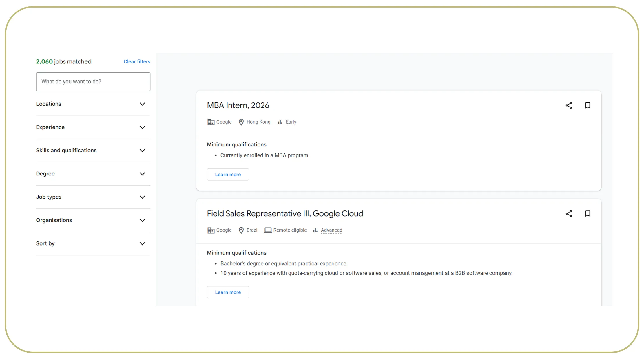Click the experience chart icon next to Early
Image resolution: width=644 pixels, height=359 pixels.
pos(280,122)
